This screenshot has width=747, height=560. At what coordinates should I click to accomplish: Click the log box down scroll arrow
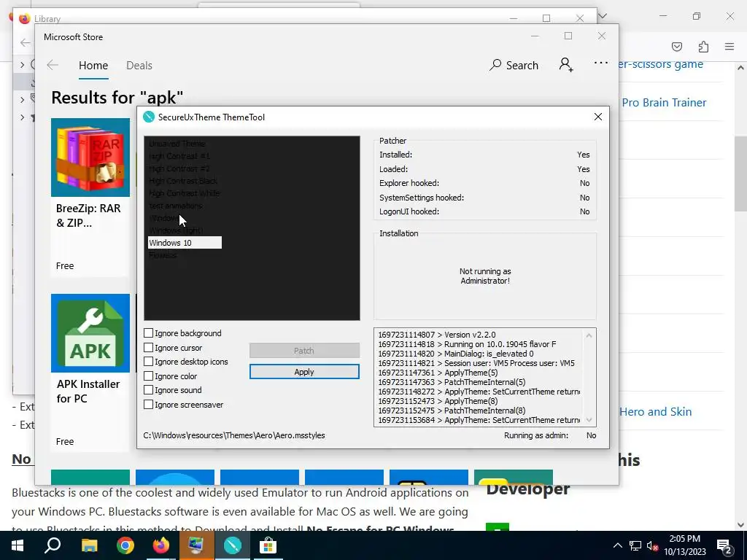click(589, 420)
